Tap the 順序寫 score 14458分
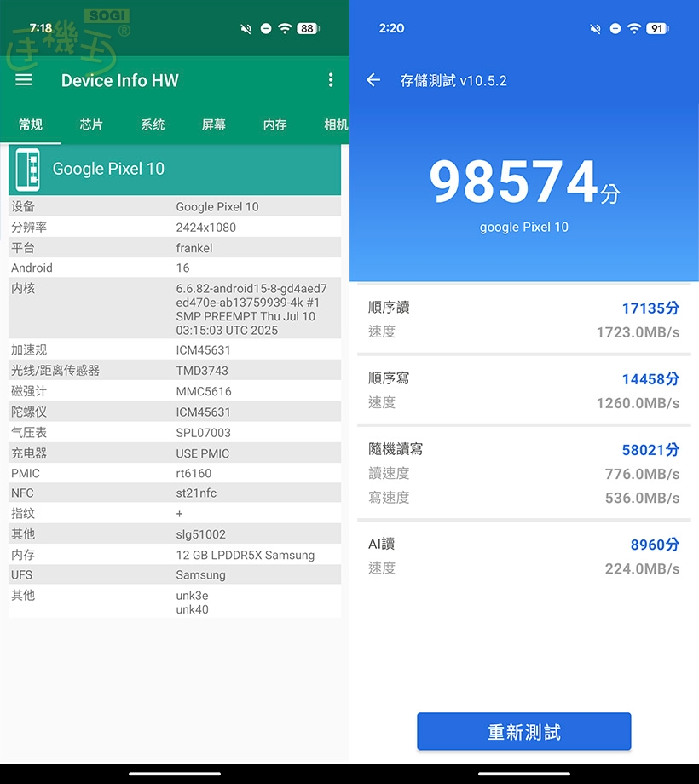The width and height of the screenshot is (699, 784). point(650,379)
